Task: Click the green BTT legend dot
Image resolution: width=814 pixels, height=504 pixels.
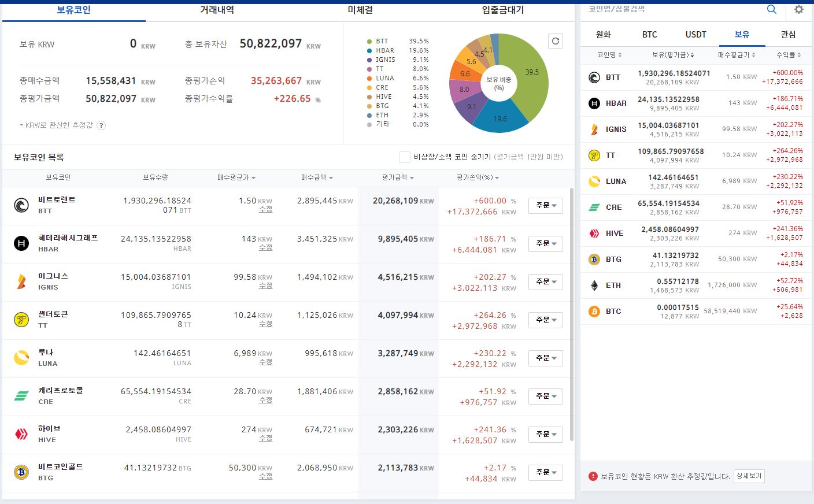Action: click(369, 42)
